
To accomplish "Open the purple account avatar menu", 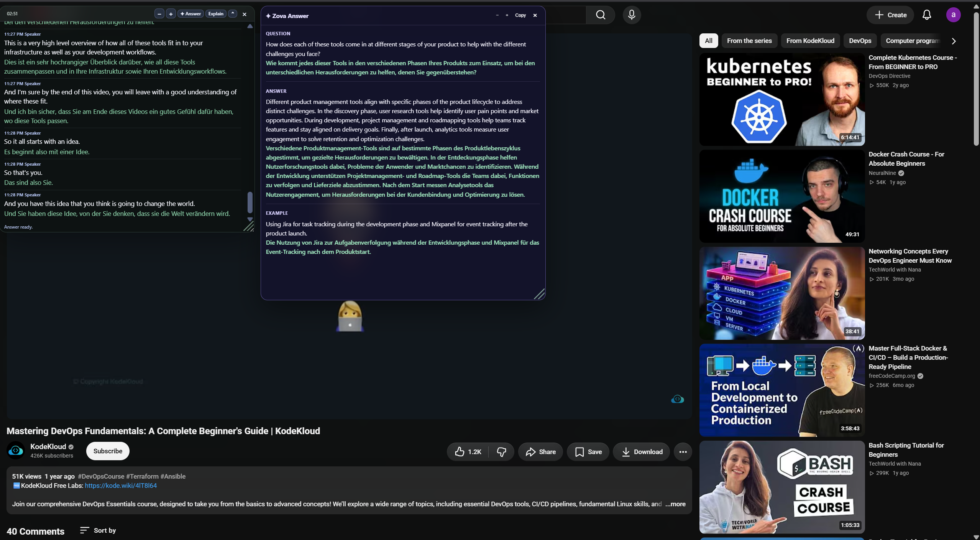I will pyautogui.click(x=953, y=15).
